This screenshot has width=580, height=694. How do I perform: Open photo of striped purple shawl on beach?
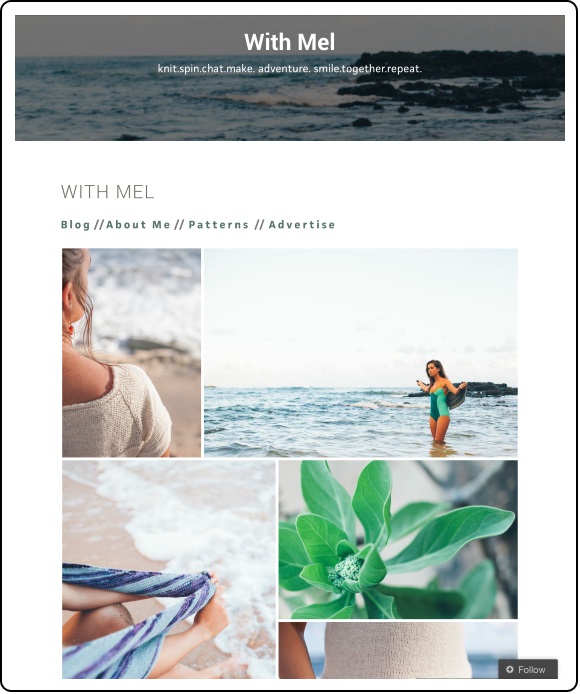(x=169, y=569)
